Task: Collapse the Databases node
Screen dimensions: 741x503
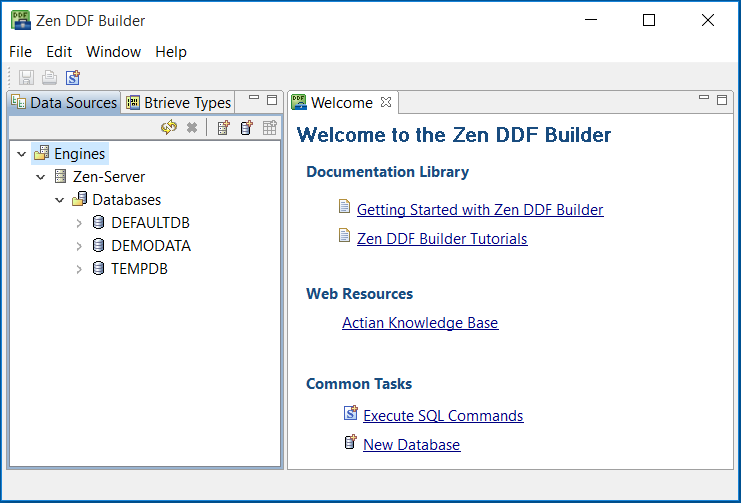Action: tap(60, 200)
